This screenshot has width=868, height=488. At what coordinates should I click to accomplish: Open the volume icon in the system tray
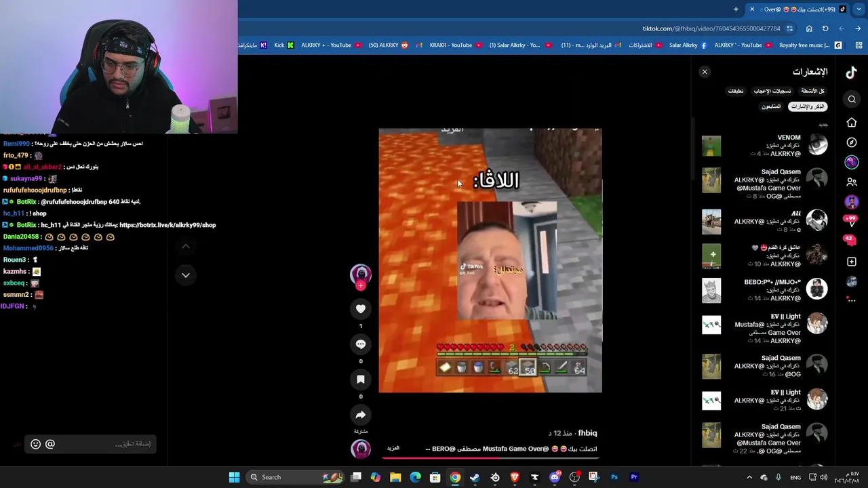(824, 477)
